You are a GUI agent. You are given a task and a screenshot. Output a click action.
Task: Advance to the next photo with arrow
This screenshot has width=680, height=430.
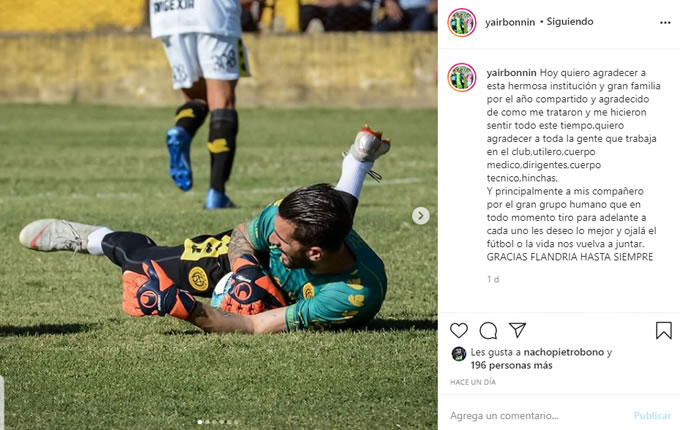point(420,215)
